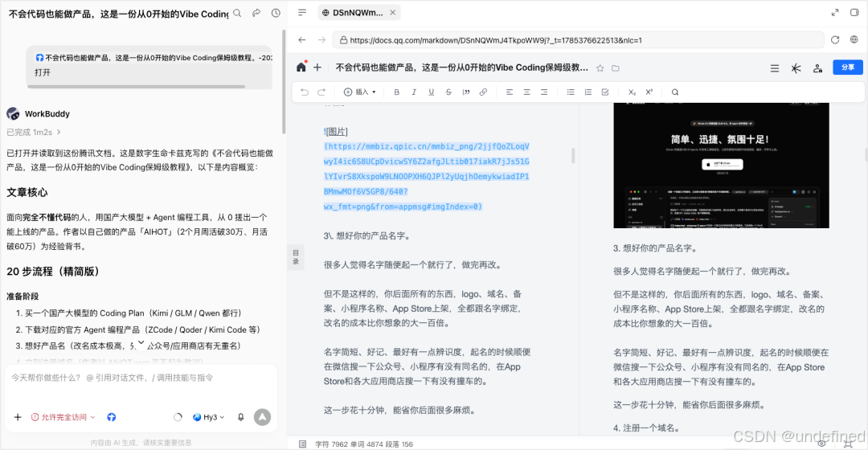868x450 pixels.
Task: Open 允许完全访问 permission dropdown
Action: point(63,417)
